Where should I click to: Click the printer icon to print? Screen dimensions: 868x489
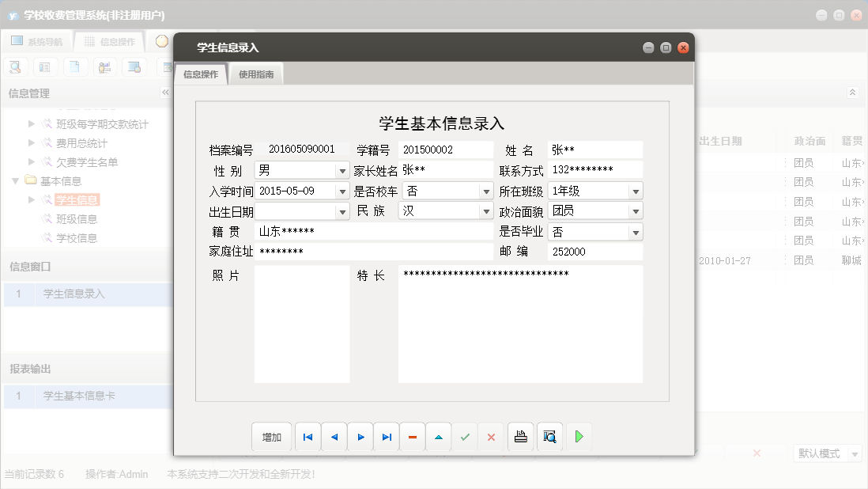click(x=519, y=436)
